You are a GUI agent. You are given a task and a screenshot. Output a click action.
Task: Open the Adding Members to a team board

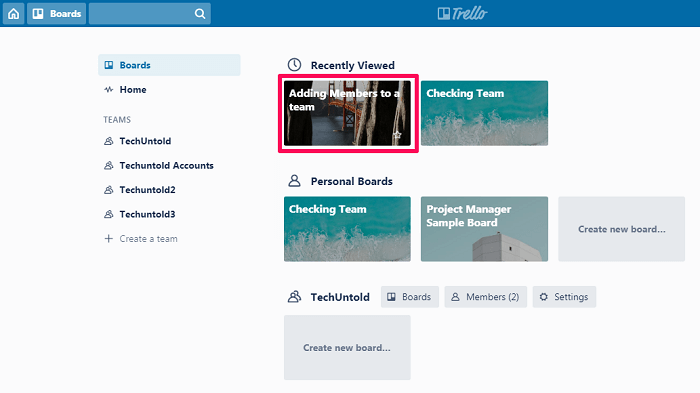(347, 113)
